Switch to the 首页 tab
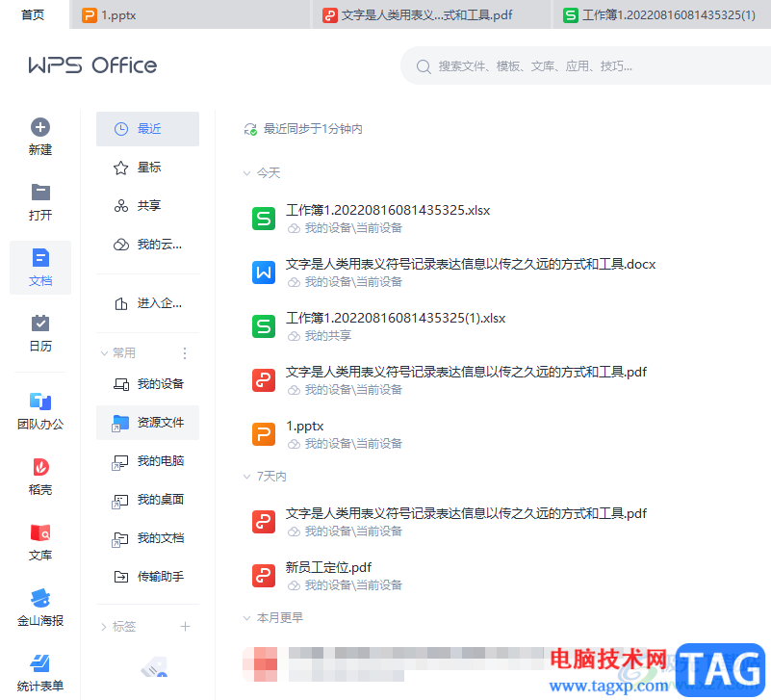 (33, 14)
